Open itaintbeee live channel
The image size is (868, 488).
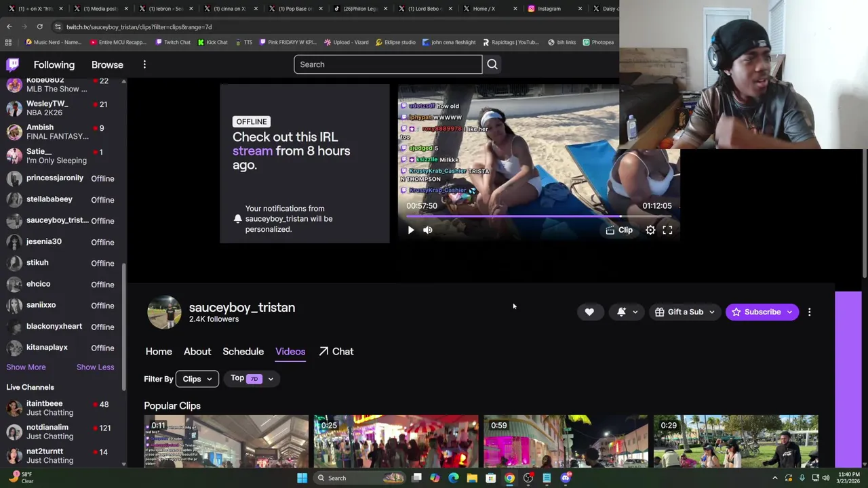click(62, 408)
